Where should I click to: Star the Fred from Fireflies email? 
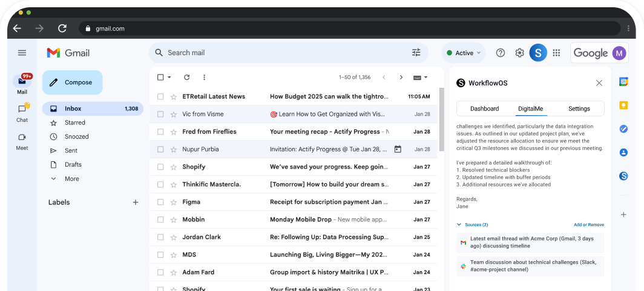[x=174, y=132]
